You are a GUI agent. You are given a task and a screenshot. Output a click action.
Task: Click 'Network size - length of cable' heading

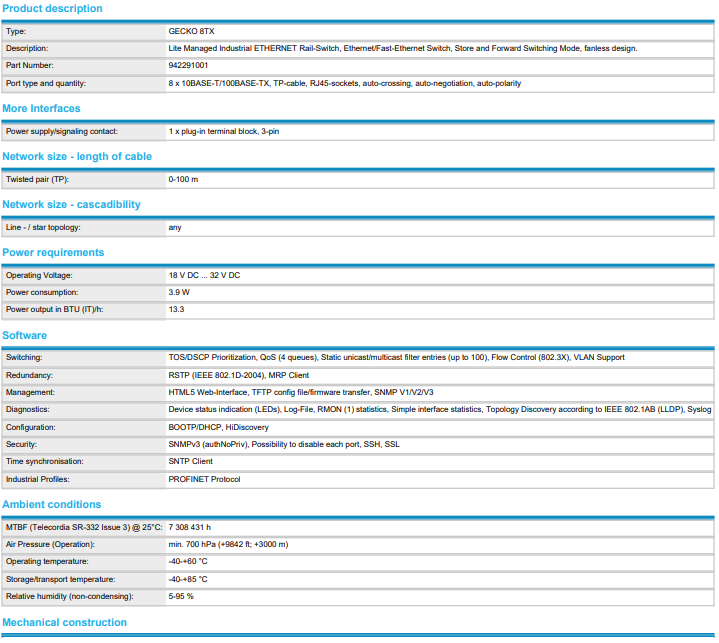[x=77, y=157]
